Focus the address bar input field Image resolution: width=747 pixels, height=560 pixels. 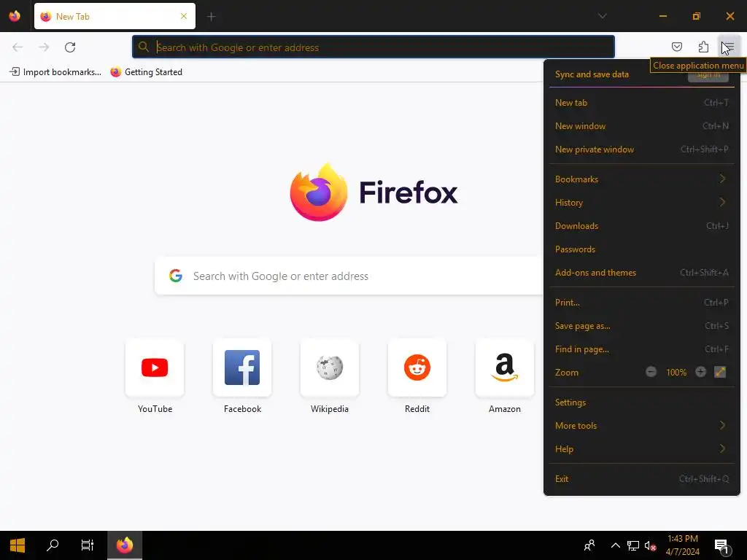coord(373,47)
